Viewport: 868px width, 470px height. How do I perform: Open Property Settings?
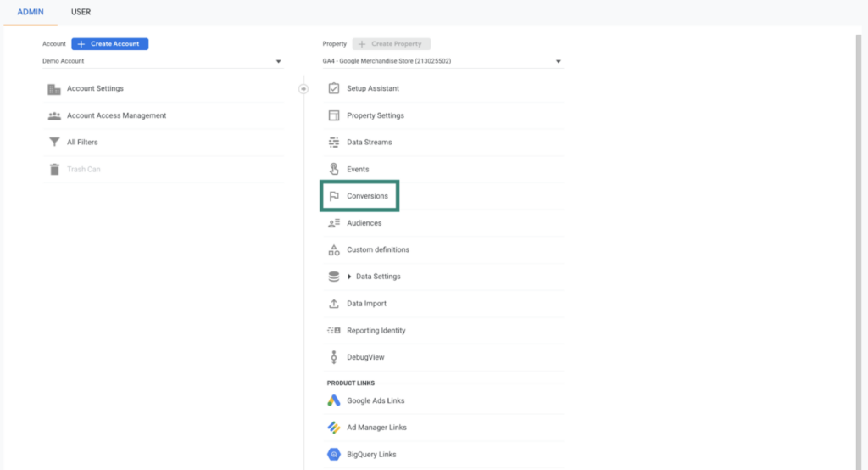(x=376, y=115)
